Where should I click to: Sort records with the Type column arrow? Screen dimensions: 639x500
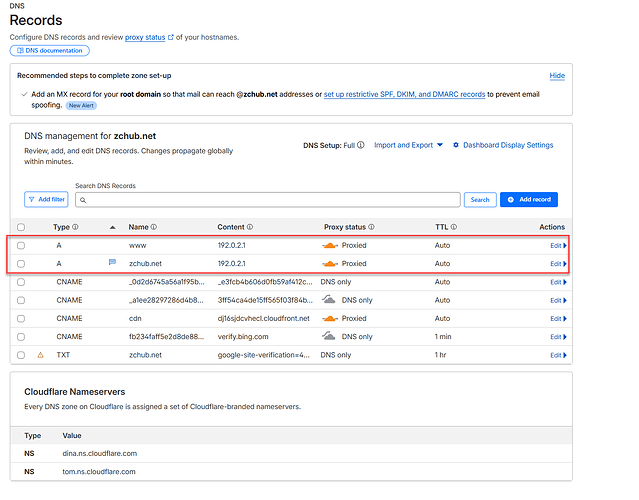(x=112, y=227)
